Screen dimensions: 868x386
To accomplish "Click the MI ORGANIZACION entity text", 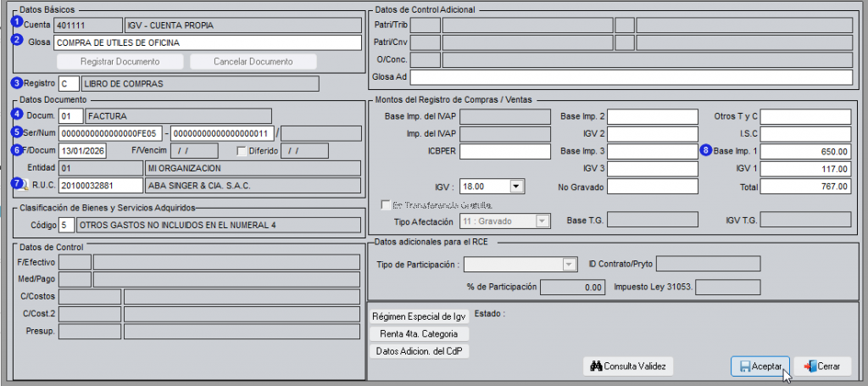I will tap(184, 168).
